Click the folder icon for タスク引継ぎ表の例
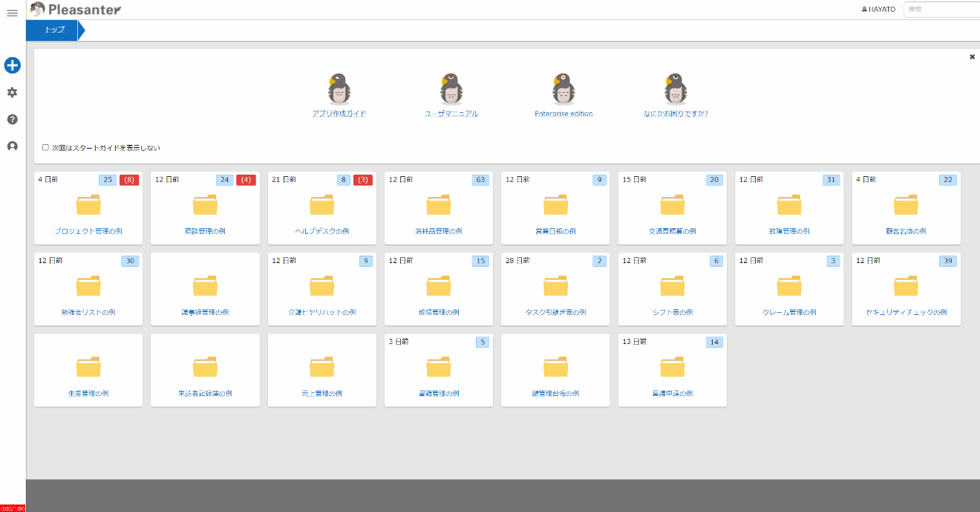The height and width of the screenshot is (512, 980). coord(556,286)
